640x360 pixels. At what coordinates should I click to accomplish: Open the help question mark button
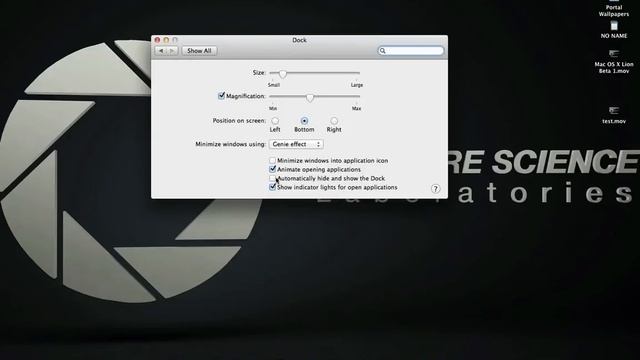(x=436, y=189)
